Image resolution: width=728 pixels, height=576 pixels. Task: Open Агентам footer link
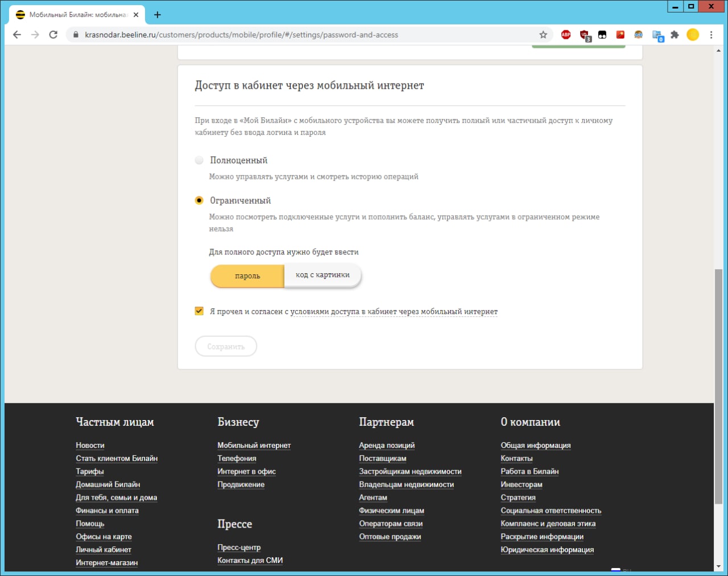coord(373,497)
